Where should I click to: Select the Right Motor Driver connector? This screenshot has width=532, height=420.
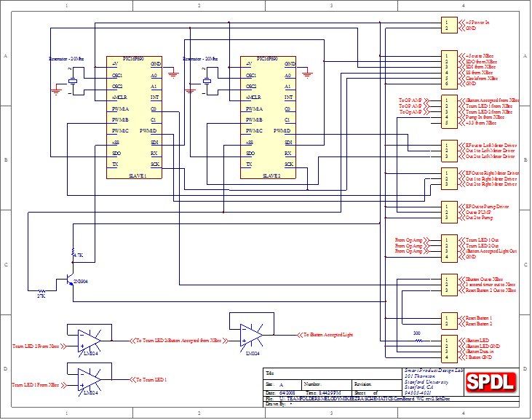450,179
